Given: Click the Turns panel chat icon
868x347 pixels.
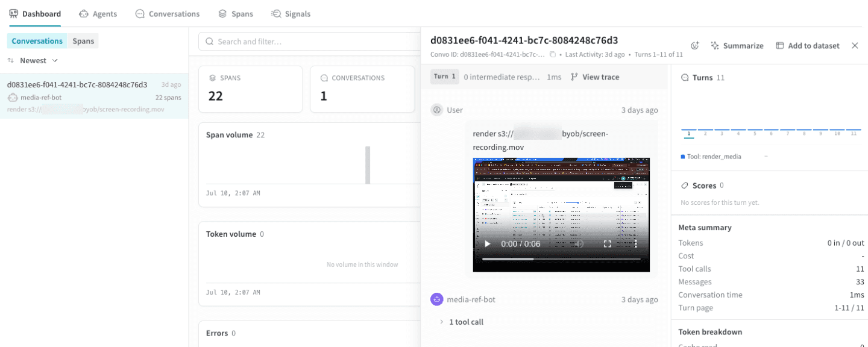Looking at the screenshot, I should pyautogui.click(x=684, y=78).
